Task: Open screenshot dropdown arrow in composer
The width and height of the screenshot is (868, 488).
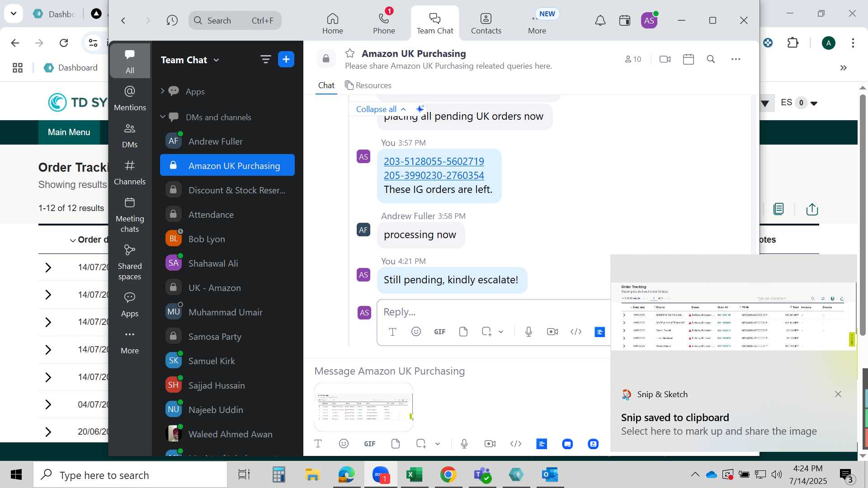Action: (x=438, y=444)
